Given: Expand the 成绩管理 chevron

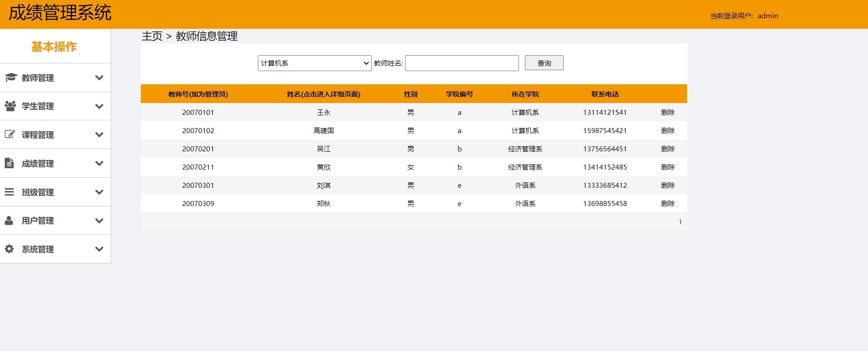Looking at the screenshot, I should click(x=99, y=163).
